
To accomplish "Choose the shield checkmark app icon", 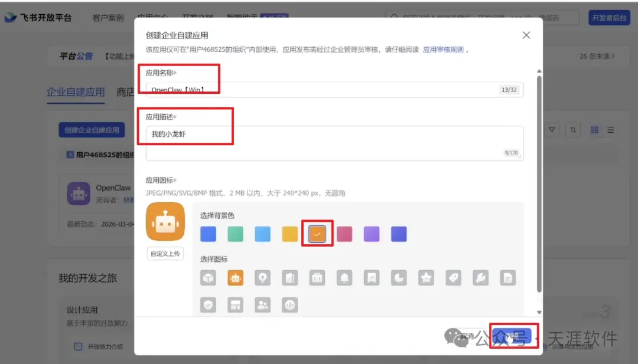I will pos(208,305).
